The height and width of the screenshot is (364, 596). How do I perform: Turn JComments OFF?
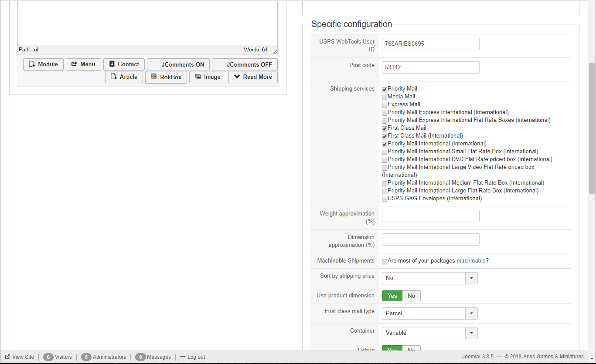click(x=245, y=64)
